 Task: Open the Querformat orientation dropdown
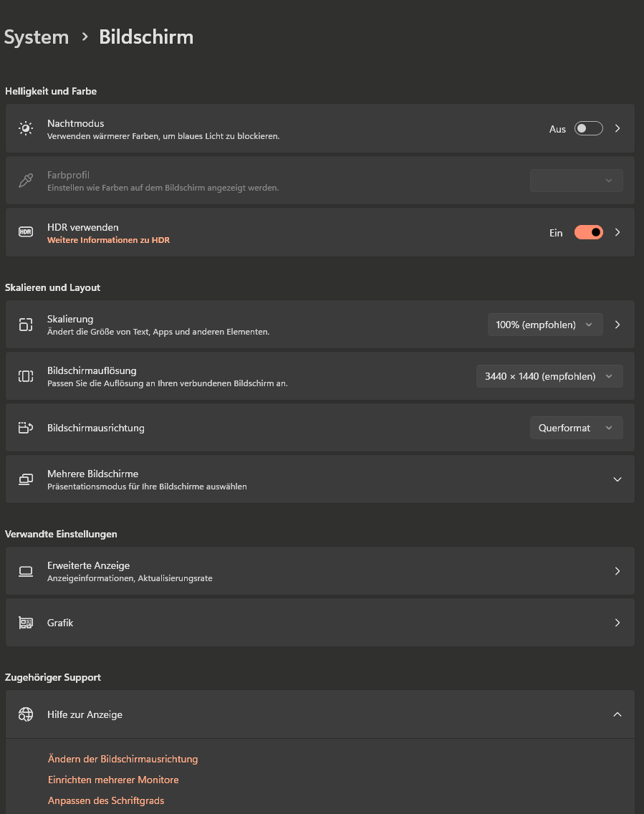[x=576, y=428]
